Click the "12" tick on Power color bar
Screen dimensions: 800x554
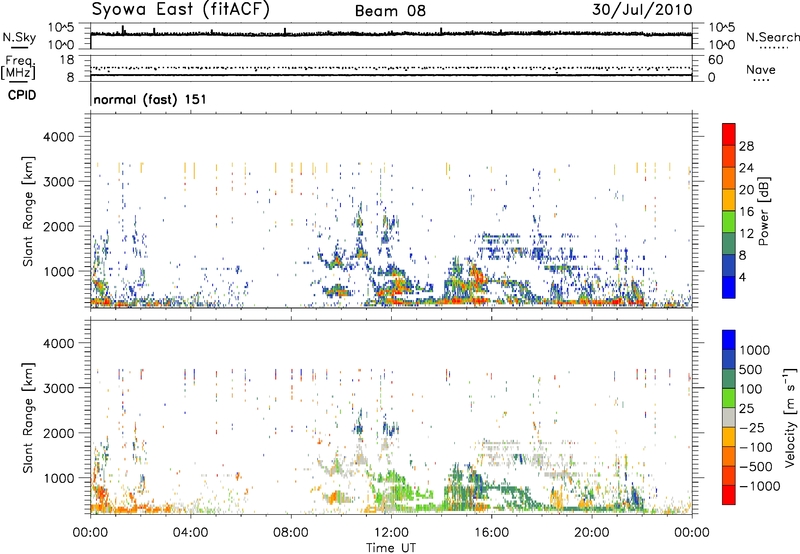point(746,234)
